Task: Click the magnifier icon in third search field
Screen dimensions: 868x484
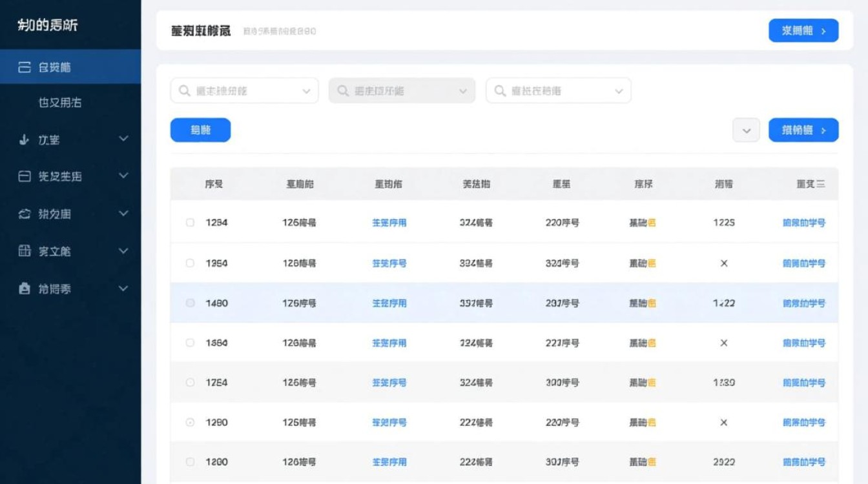Action: pos(497,90)
